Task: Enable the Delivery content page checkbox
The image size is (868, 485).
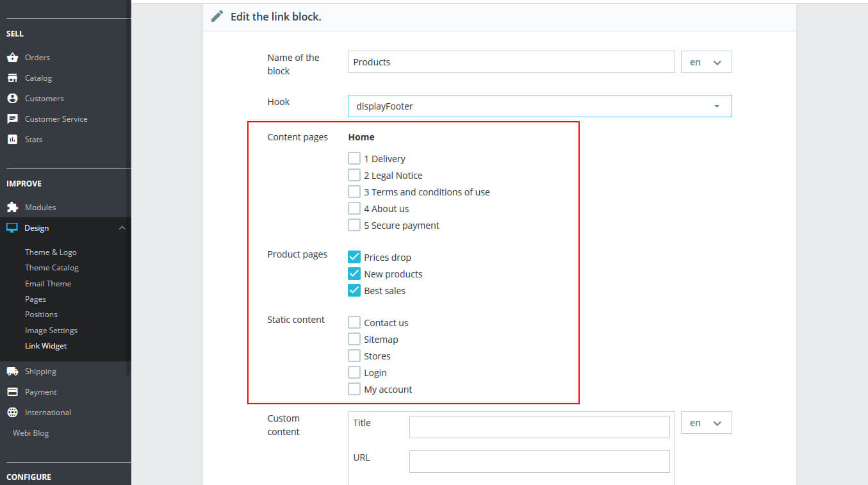Action: (354, 158)
